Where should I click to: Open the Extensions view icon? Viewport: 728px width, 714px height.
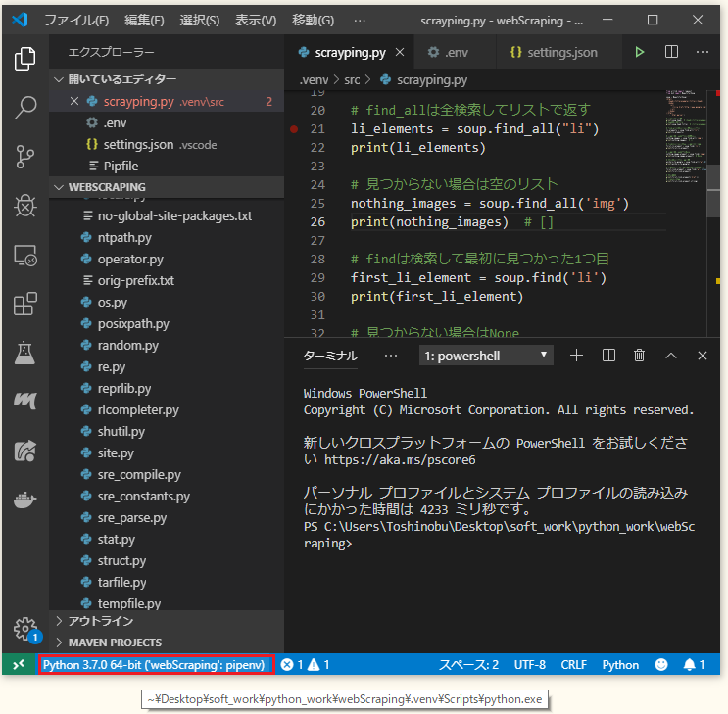(x=25, y=304)
